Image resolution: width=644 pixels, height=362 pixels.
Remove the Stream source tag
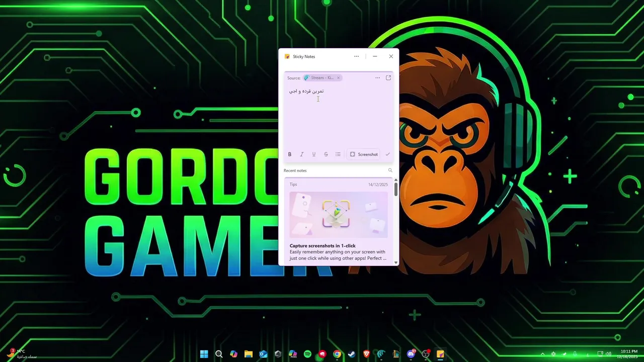[x=339, y=78]
